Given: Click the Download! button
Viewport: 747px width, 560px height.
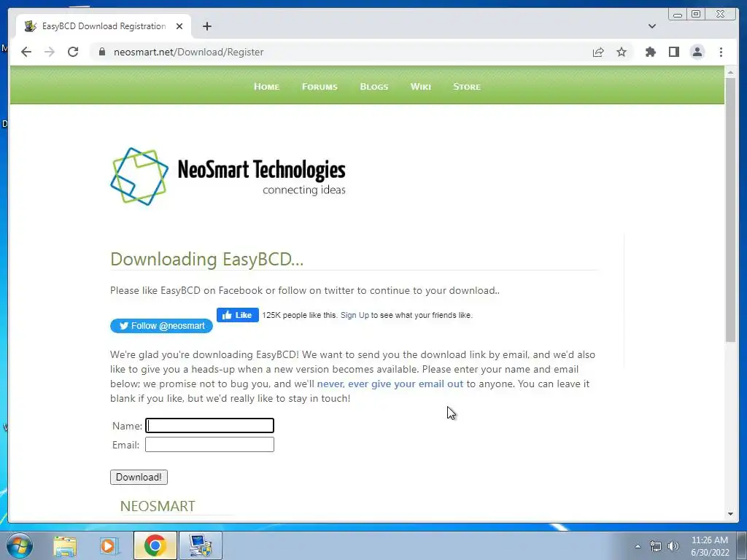Looking at the screenshot, I should pyautogui.click(x=139, y=477).
